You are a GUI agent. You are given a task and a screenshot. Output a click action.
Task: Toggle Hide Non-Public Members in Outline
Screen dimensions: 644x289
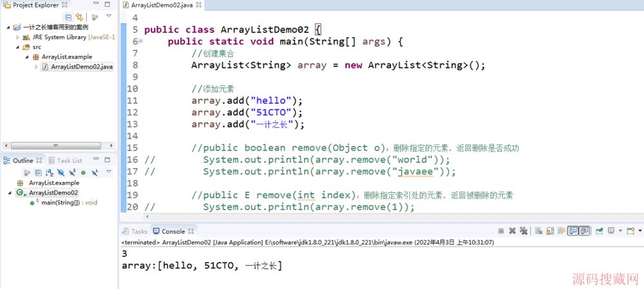pyautogui.click(x=83, y=172)
